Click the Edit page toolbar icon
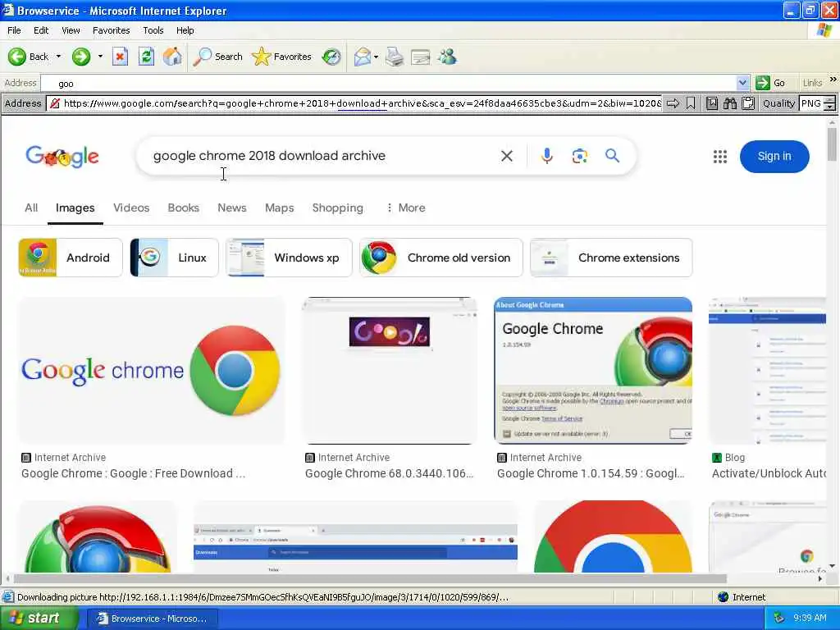Viewport: 840px width, 630px height. coord(421,57)
